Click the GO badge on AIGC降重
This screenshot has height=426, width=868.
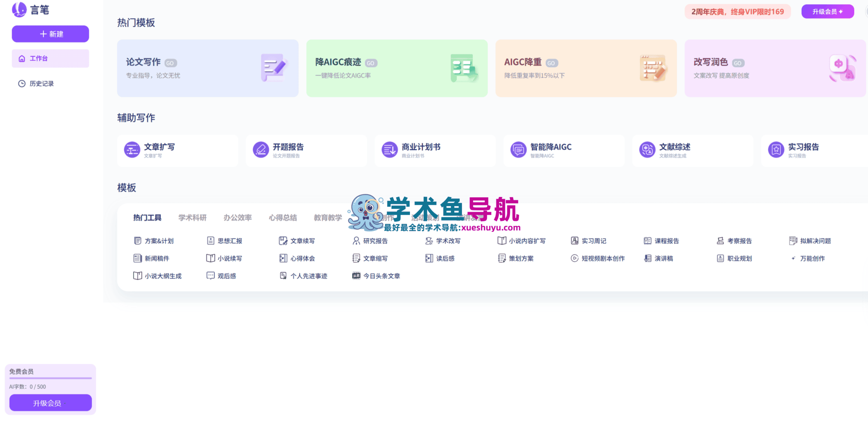point(551,63)
